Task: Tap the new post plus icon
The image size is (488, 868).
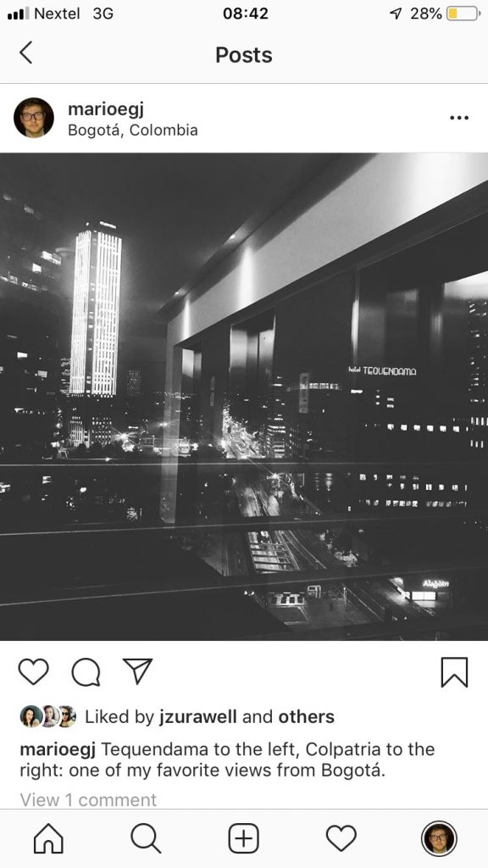Action: 243,838
